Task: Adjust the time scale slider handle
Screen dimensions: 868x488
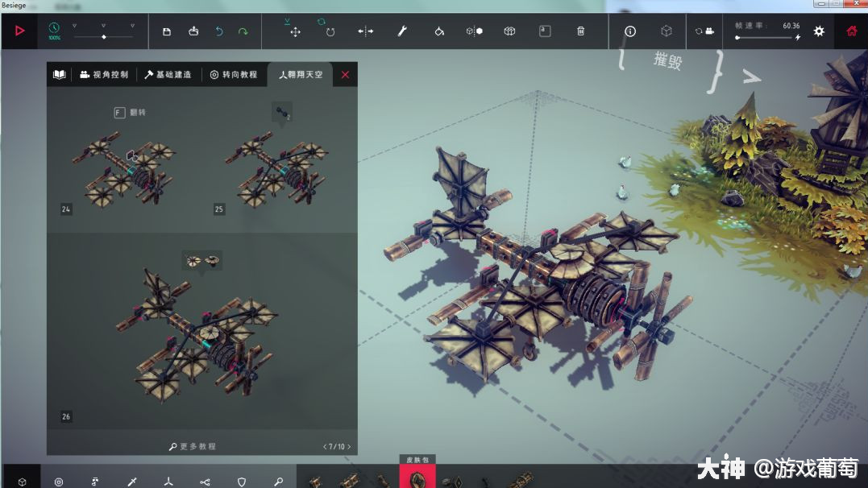Action: pyautogui.click(x=103, y=37)
